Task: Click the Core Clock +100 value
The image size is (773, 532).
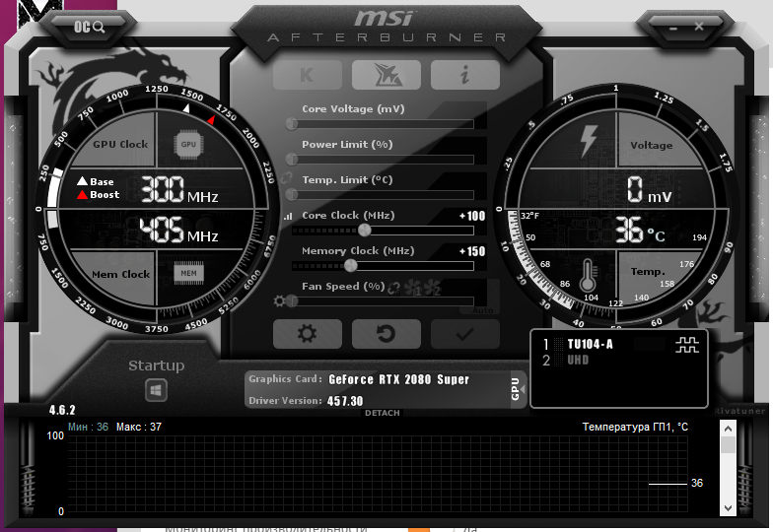Action: (472, 216)
